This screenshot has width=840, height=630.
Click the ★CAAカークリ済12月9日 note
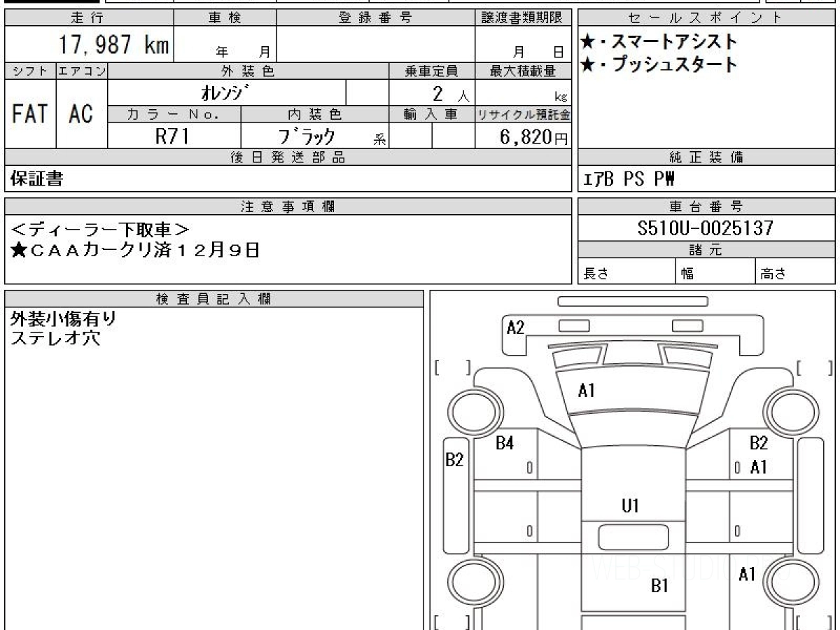[135, 251]
